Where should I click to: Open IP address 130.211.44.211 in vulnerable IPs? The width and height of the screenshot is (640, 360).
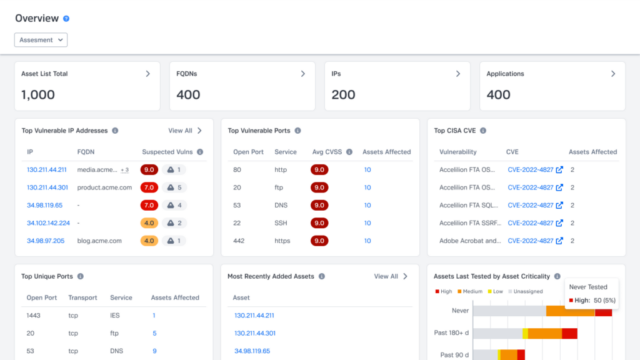click(47, 170)
